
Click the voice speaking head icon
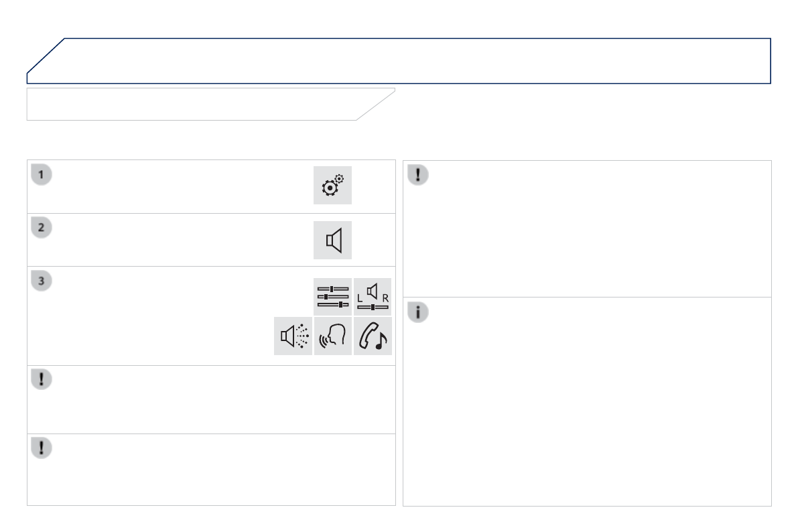point(332,336)
